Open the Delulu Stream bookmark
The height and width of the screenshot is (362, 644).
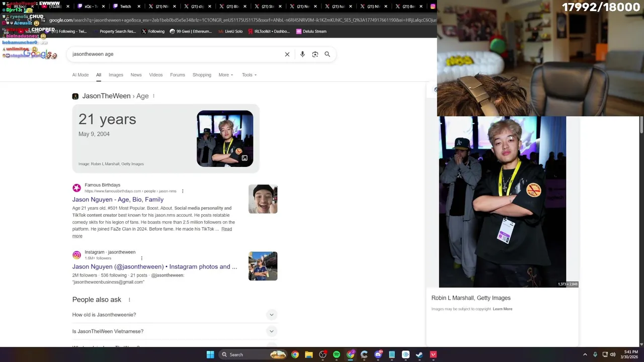tap(311, 31)
